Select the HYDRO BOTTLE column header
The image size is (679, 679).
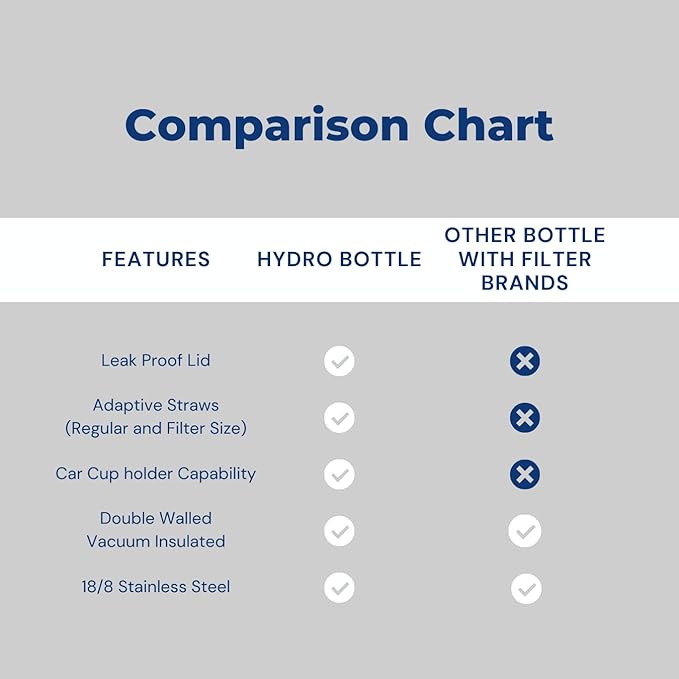pyautogui.click(x=339, y=260)
